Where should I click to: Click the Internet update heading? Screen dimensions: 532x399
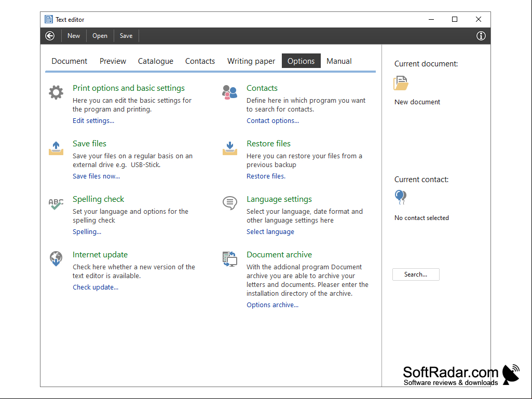pyautogui.click(x=100, y=255)
